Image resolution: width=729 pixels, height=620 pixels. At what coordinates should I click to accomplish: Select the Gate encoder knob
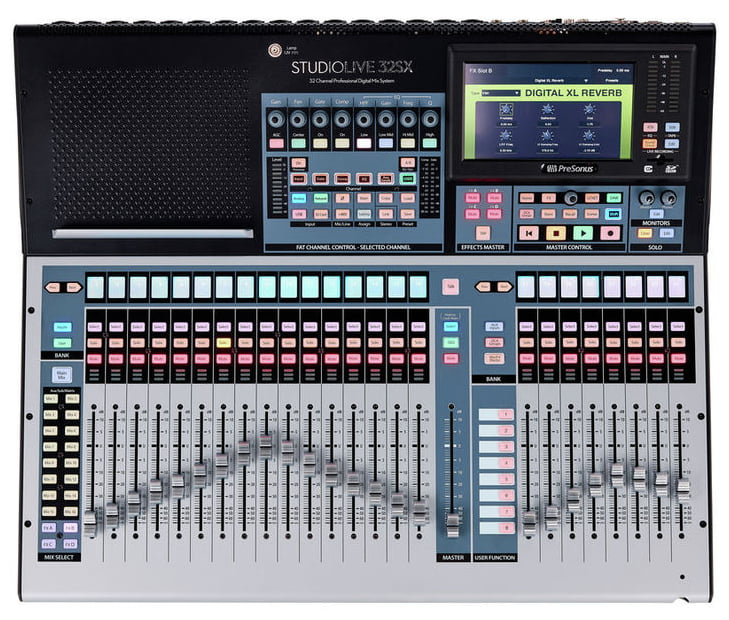pos(320,119)
